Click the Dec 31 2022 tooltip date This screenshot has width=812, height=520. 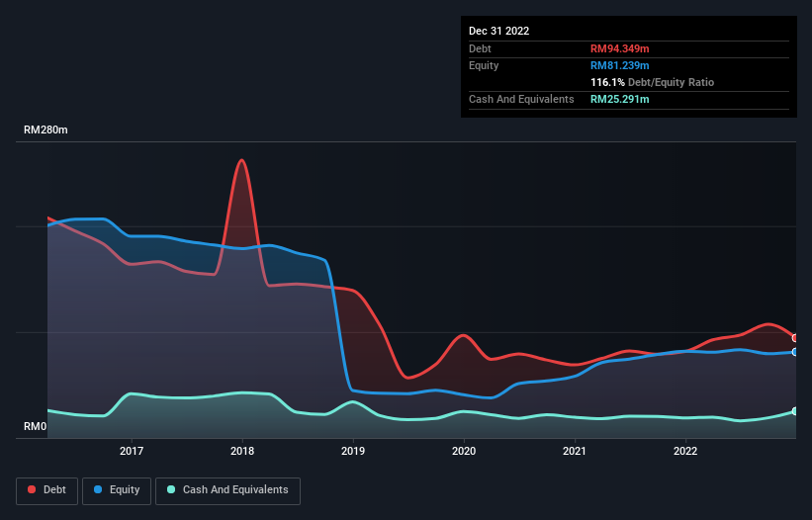tap(499, 31)
